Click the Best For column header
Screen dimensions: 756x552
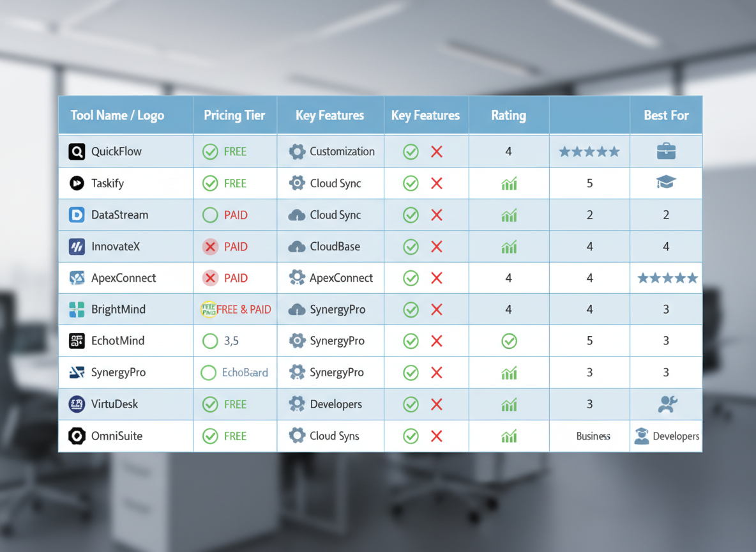pos(666,116)
